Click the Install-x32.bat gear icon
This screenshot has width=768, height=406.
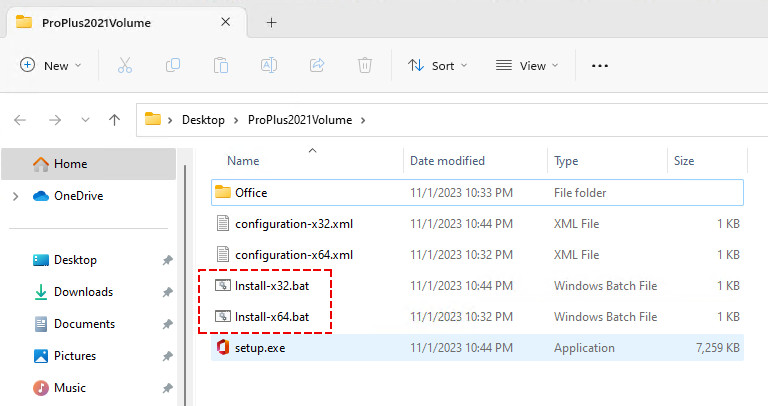coord(223,286)
